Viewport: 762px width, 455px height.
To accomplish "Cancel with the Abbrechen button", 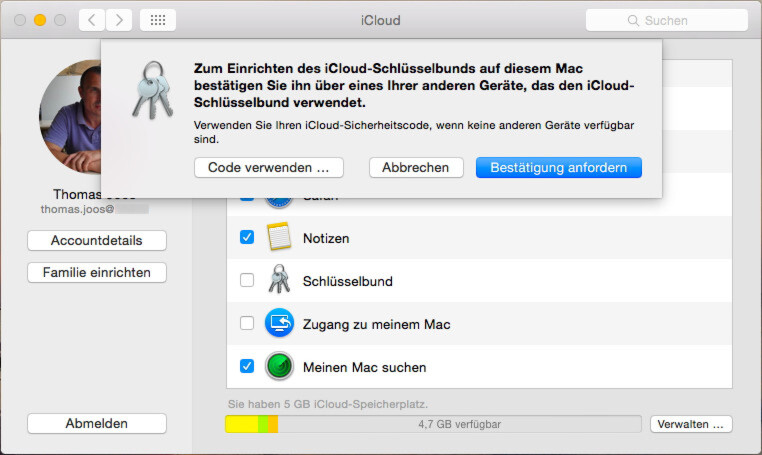I will (x=416, y=168).
